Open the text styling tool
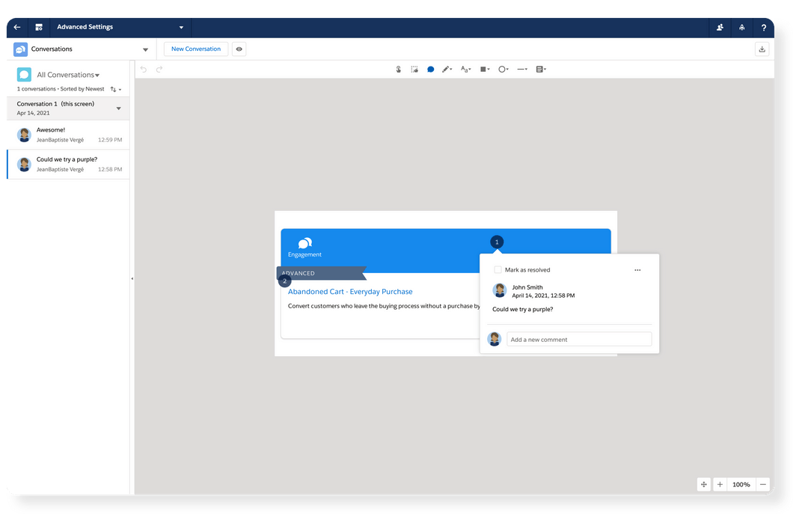Viewport: 808px width, 532px height. coord(465,69)
